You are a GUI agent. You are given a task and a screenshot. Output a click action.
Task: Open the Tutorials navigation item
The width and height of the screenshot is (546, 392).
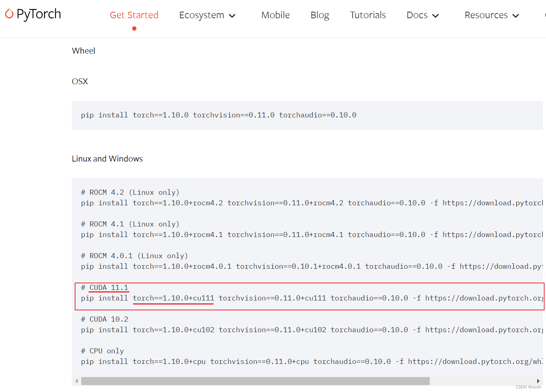pos(368,15)
